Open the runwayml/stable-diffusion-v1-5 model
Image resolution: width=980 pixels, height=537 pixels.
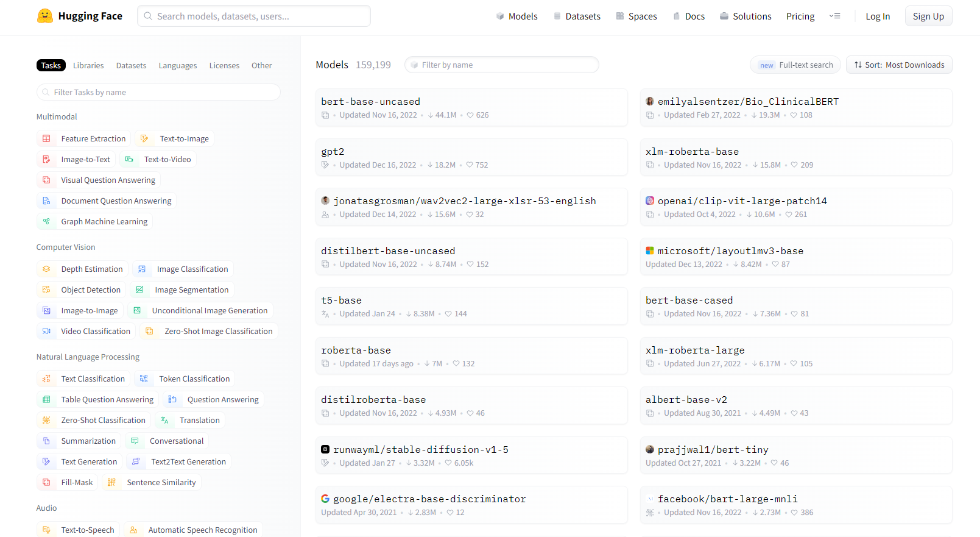coord(471,455)
